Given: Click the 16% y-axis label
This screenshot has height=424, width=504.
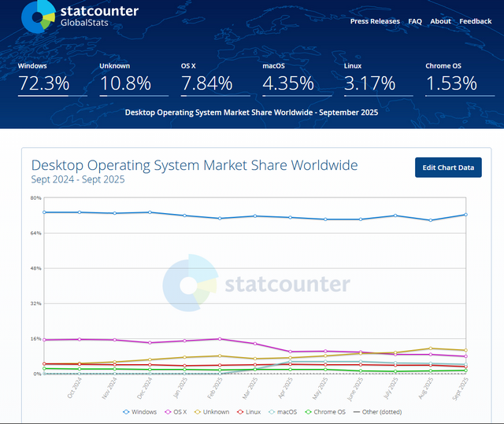Looking at the screenshot, I should [36, 338].
